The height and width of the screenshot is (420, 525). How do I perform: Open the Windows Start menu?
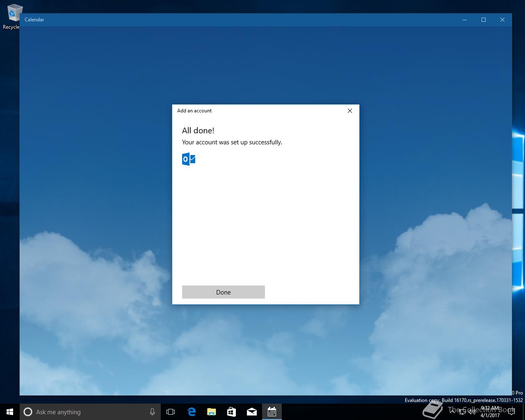click(10, 412)
